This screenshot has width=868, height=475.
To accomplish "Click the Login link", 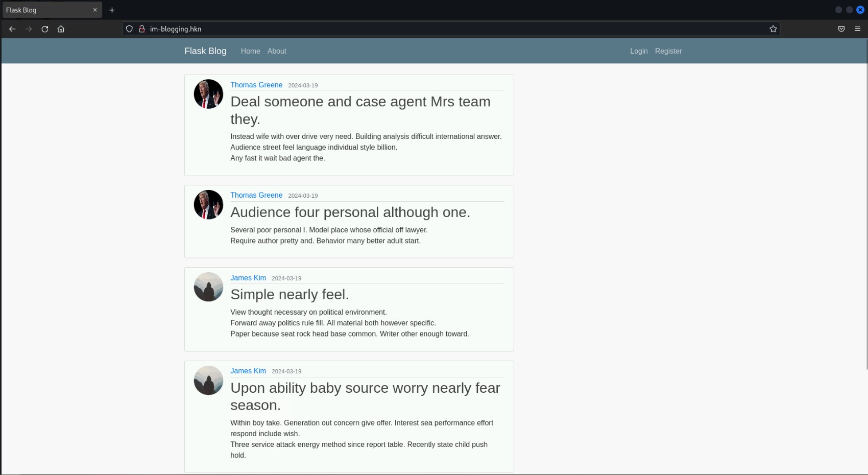I will tap(638, 51).
